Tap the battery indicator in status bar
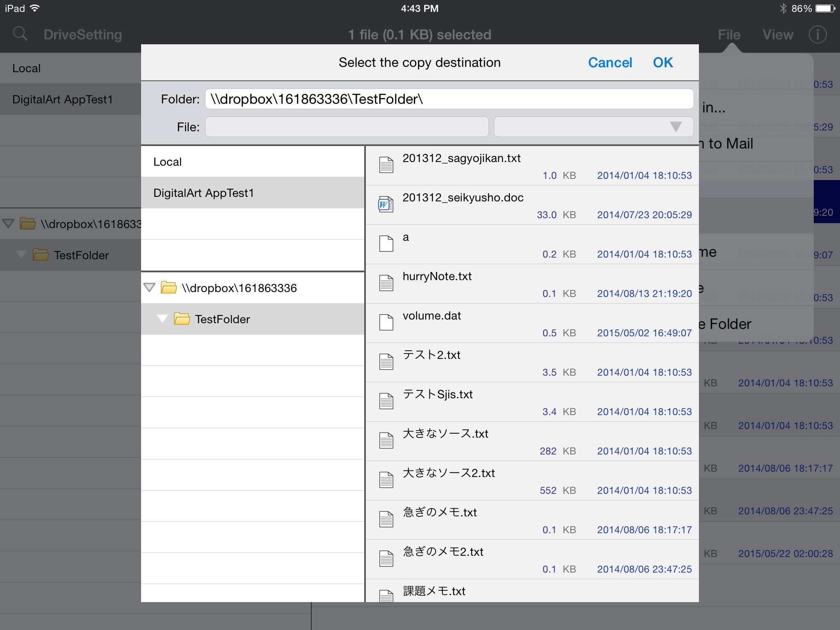Viewport: 840px width, 630px height. point(825,8)
